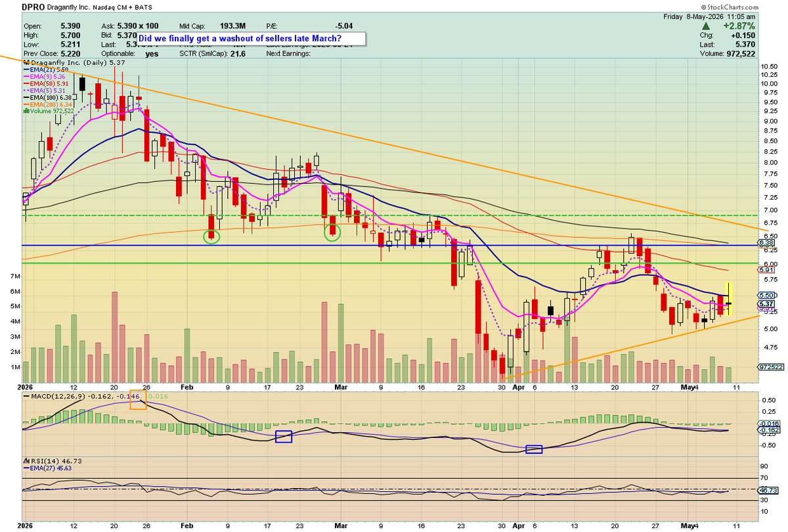
Task: Click the RSI 70 level label
Action: point(764,478)
